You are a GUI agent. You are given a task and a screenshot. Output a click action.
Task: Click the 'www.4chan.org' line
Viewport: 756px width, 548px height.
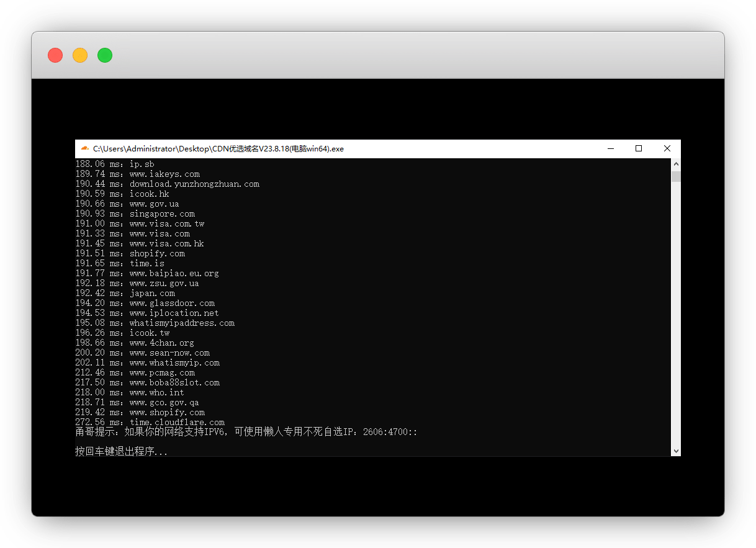pos(135,343)
